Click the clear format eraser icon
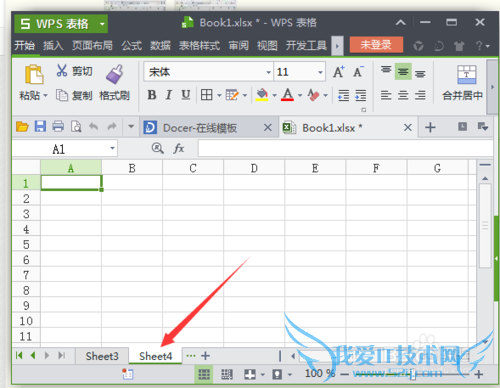Image resolution: width=500 pixels, height=388 pixels. [x=313, y=95]
